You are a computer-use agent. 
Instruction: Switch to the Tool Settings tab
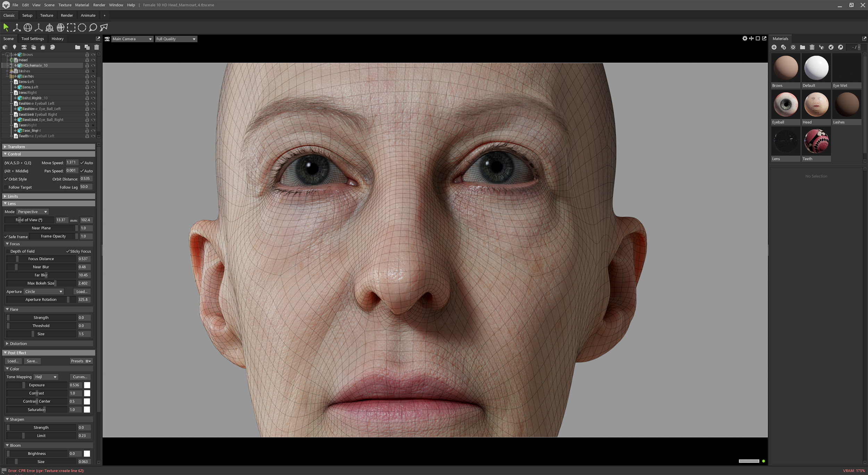[32, 39]
